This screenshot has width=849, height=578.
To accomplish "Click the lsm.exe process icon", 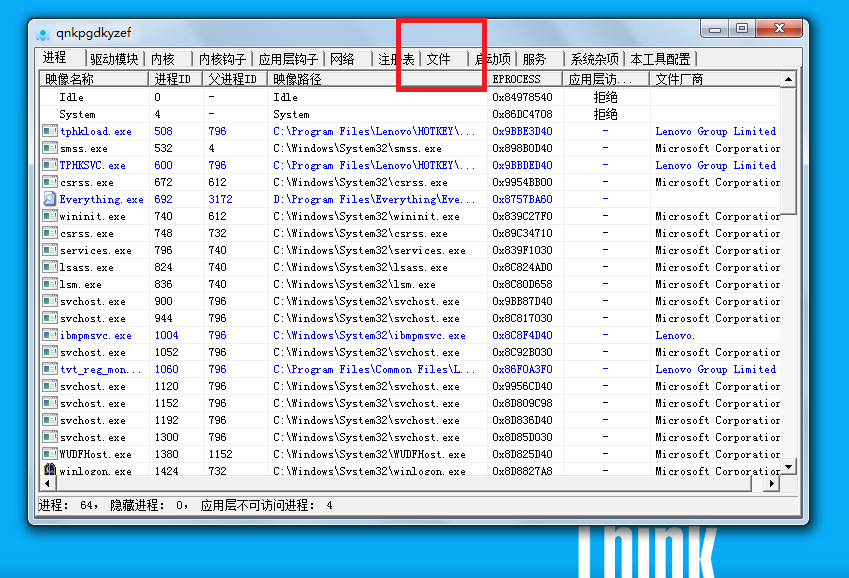I will (50, 284).
